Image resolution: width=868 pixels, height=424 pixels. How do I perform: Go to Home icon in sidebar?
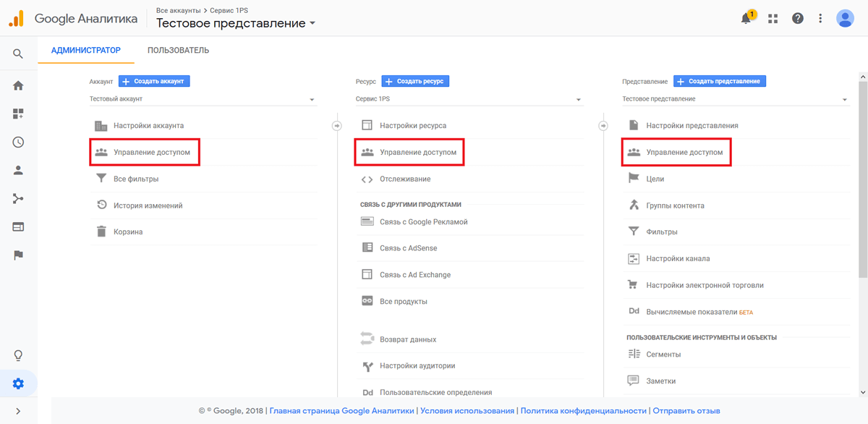(18, 85)
